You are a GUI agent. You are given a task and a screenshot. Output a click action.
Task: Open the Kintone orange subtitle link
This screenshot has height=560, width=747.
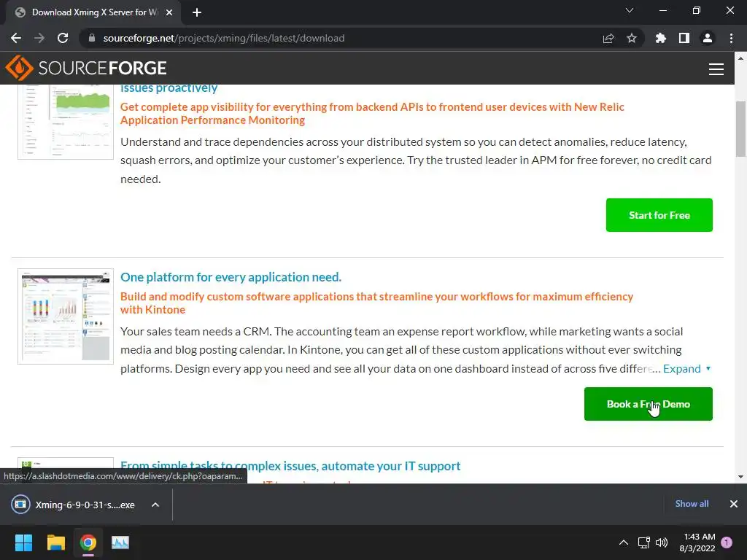pos(376,303)
